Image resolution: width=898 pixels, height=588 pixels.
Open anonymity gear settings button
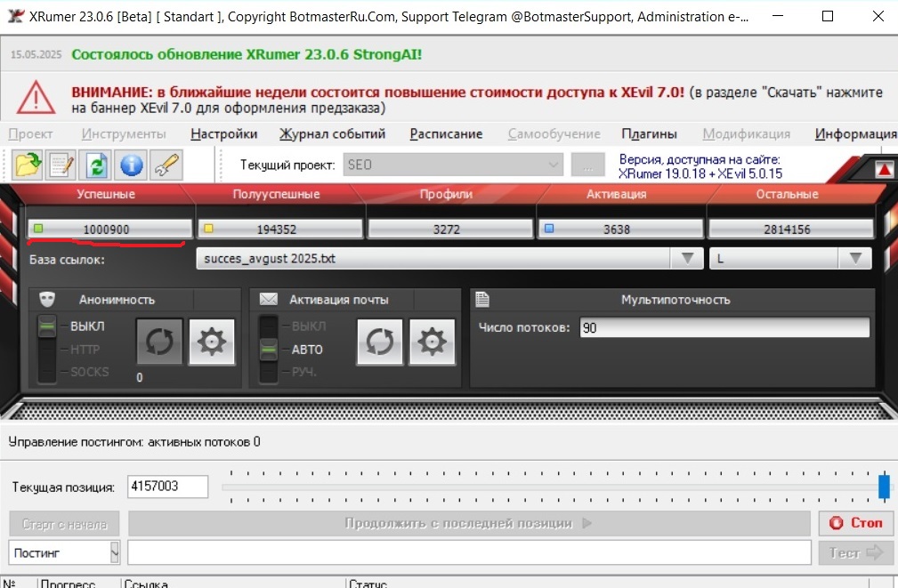click(x=211, y=342)
